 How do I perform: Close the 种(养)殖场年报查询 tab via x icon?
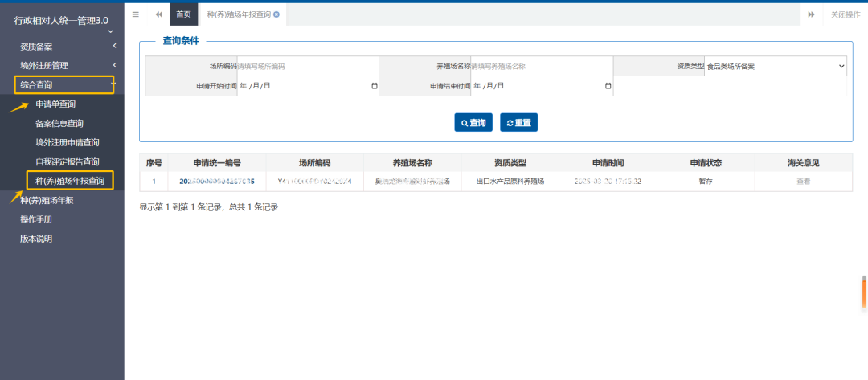pyautogui.click(x=276, y=14)
